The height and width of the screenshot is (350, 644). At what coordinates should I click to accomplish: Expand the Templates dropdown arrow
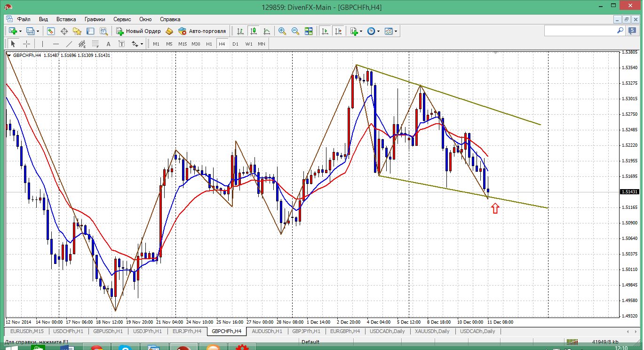[x=396, y=32]
